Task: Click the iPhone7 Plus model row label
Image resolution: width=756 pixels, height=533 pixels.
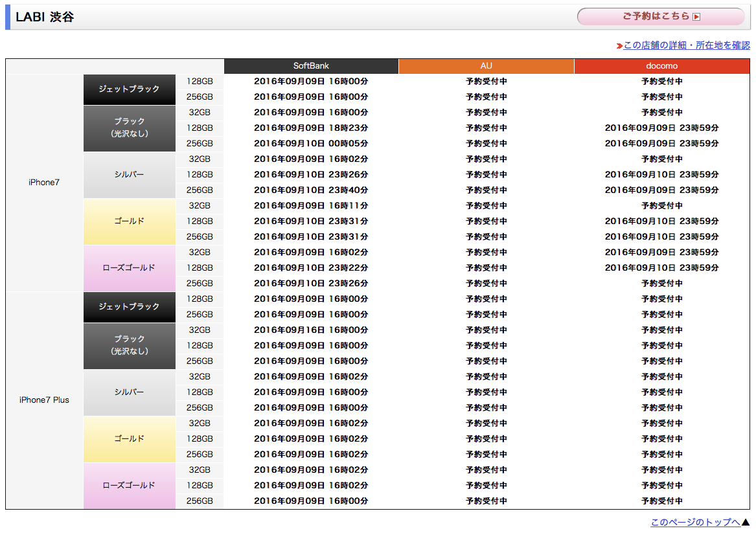Action: pyautogui.click(x=44, y=400)
